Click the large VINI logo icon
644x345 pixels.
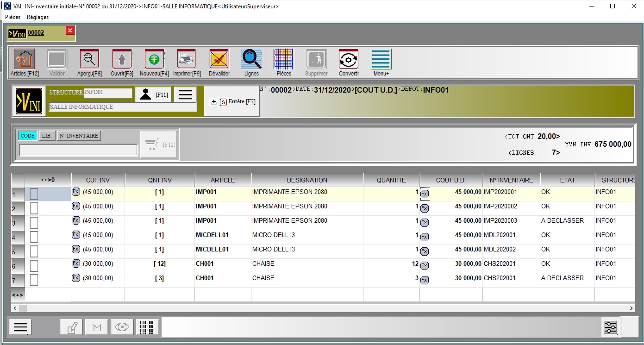[29, 101]
